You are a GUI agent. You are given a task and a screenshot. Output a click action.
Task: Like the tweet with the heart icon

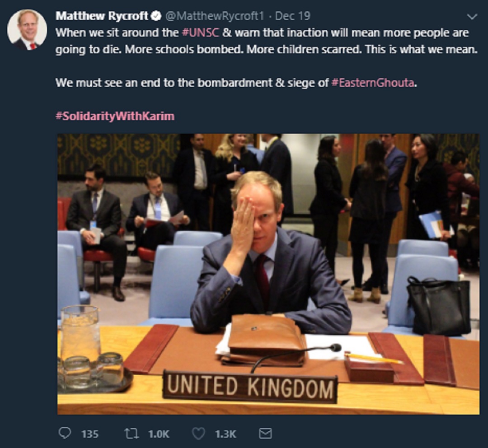(x=198, y=434)
